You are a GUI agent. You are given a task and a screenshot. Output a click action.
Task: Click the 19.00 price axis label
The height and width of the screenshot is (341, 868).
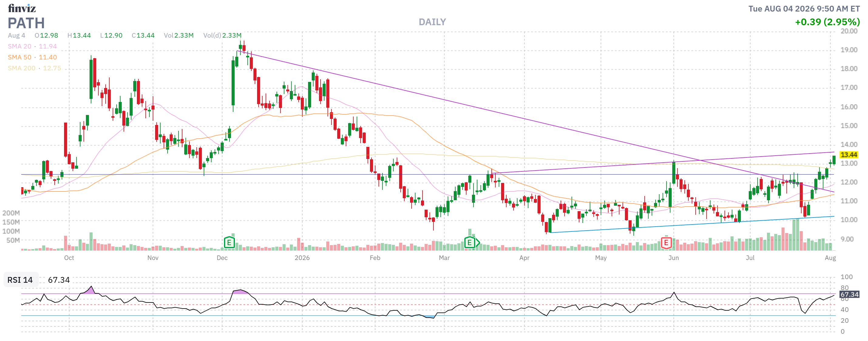click(x=849, y=50)
